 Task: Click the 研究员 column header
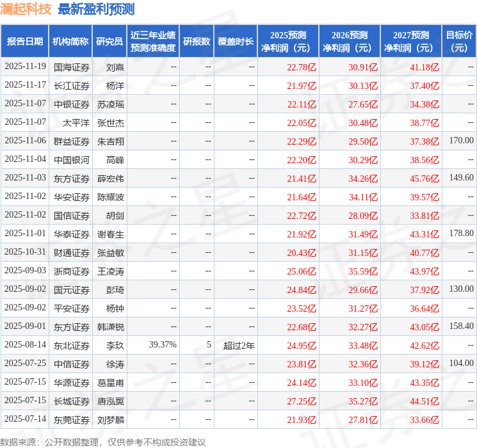(109, 42)
